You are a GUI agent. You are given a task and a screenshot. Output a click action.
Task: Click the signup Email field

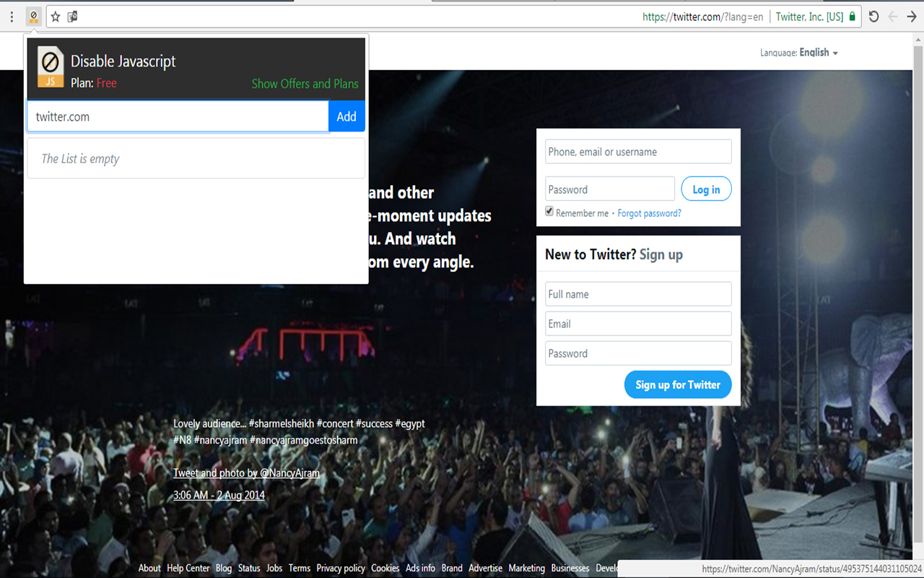pyautogui.click(x=638, y=324)
